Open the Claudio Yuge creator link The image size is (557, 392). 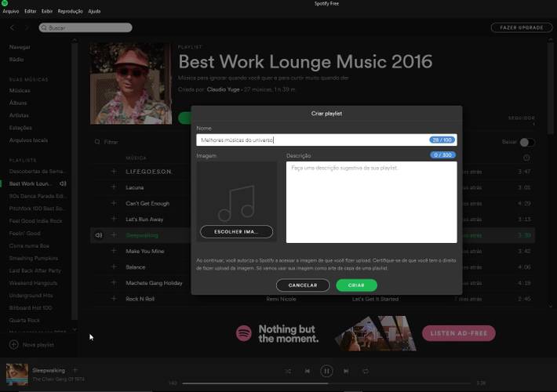click(223, 89)
